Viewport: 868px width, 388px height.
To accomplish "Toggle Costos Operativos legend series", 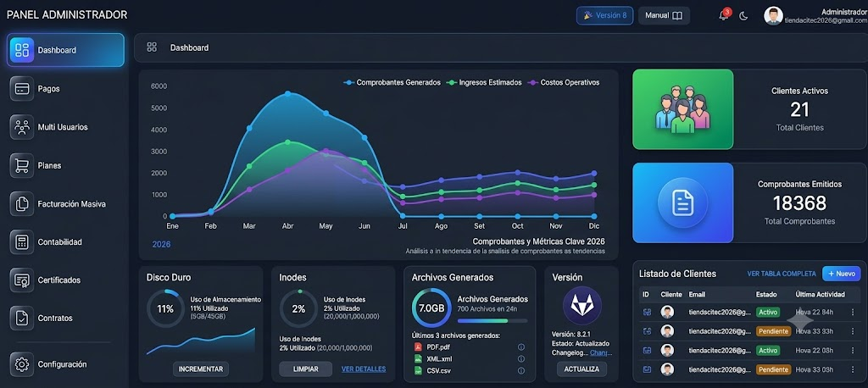I will (564, 82).
